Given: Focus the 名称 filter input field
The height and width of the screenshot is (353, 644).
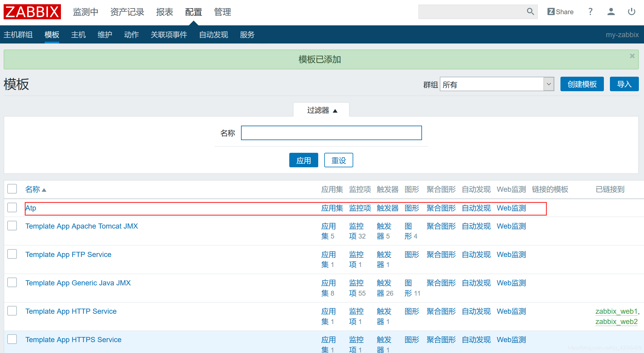Looking at the screenshot, I should click(332, 133).
